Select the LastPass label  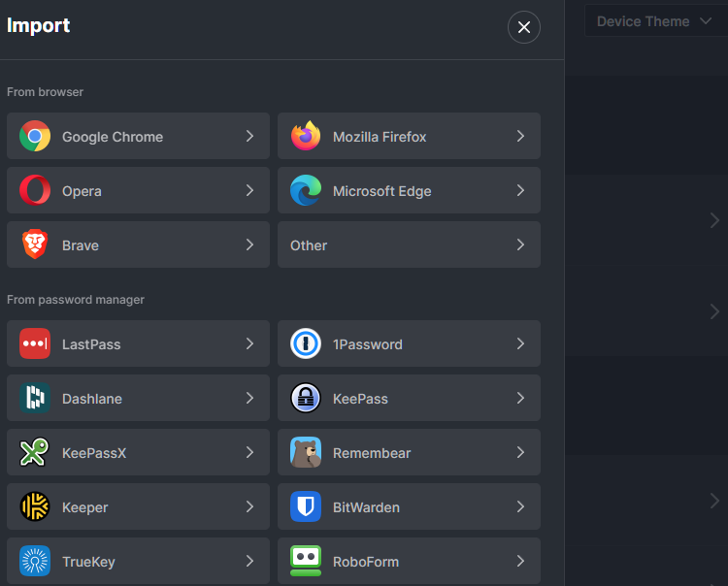pyautogui.click(x=91, y=344)
